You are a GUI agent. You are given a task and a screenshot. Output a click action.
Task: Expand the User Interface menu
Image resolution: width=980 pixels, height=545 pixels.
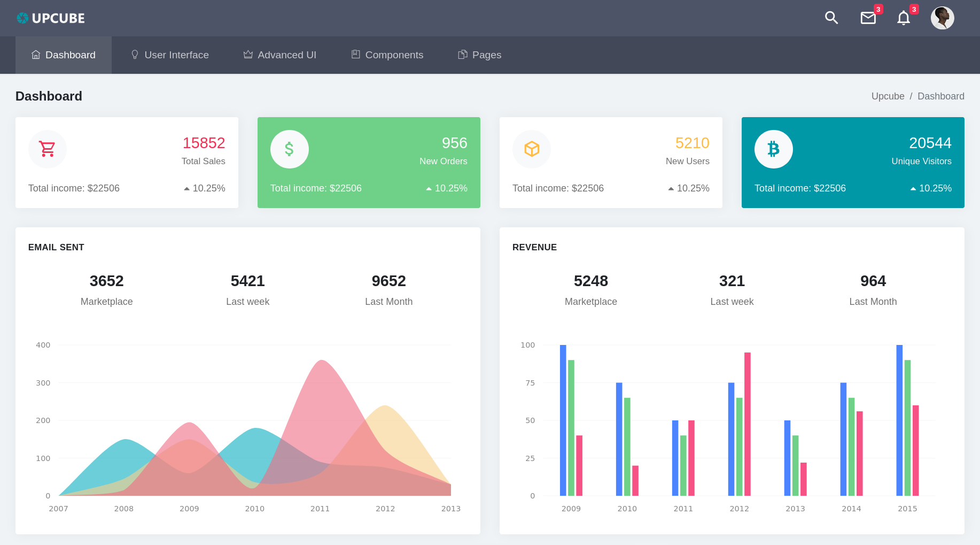pos(170,55)
